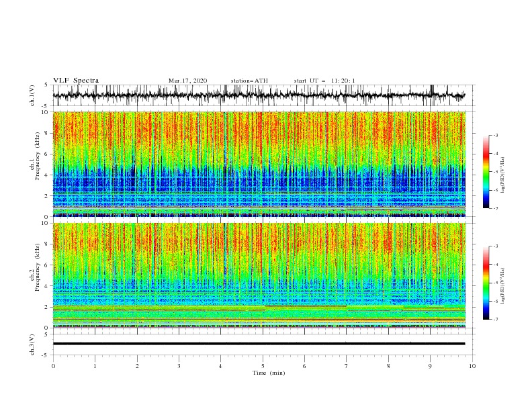Click the 'ch.1(V)' waveform axis label
The height and width of the screenshot is (411, 532).
coord(32,95)
